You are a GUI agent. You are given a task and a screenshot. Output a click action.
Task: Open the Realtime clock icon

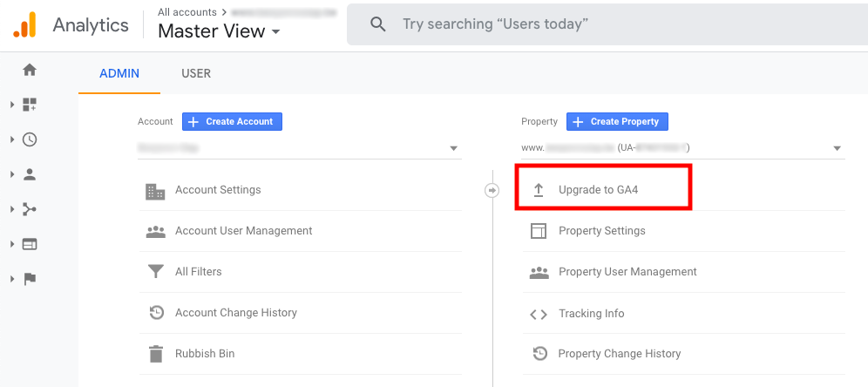[x=30, y=139]
